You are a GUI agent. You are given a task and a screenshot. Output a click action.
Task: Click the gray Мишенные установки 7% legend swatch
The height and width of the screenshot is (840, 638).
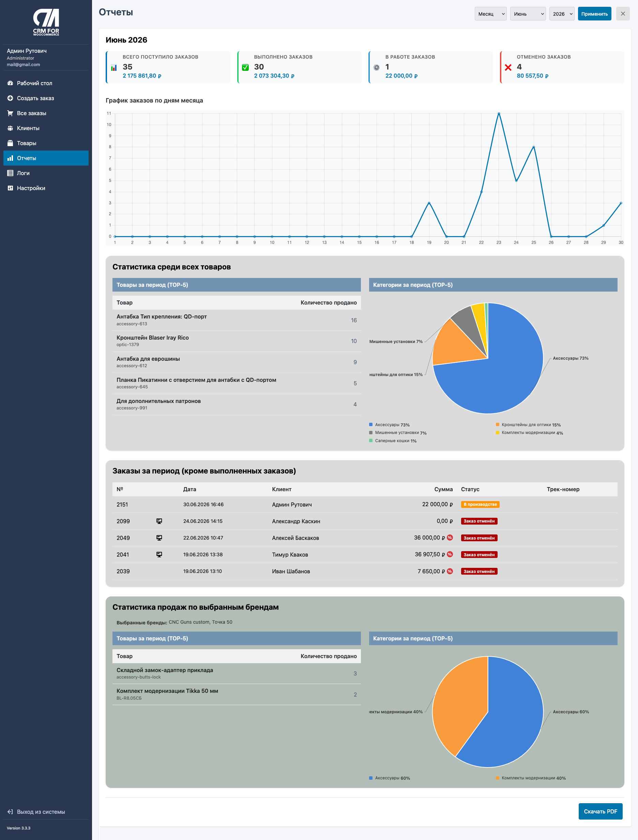tap(371, 433)
